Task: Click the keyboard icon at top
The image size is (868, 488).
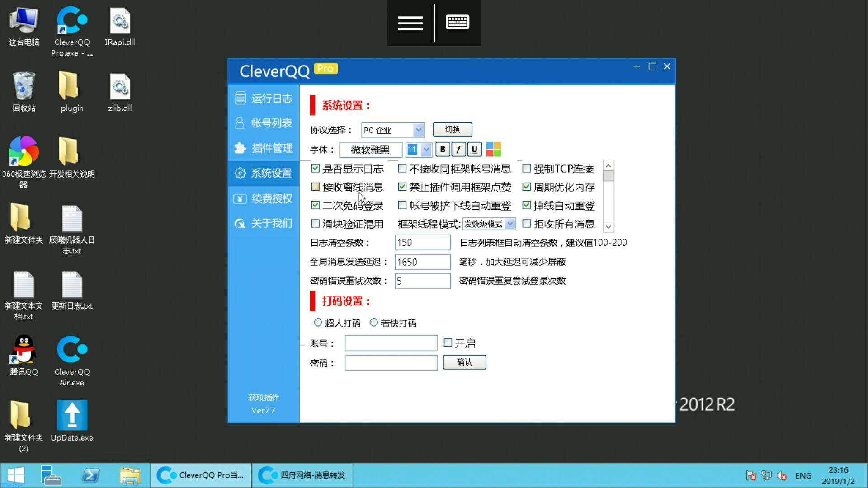Action: 458,22
